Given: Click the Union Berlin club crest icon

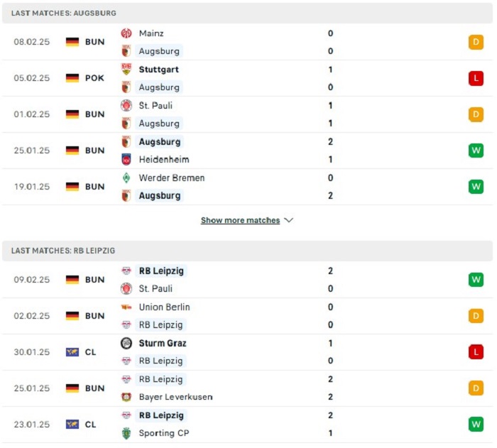Looking at the screenshot, I should click(x=126, y=307).
